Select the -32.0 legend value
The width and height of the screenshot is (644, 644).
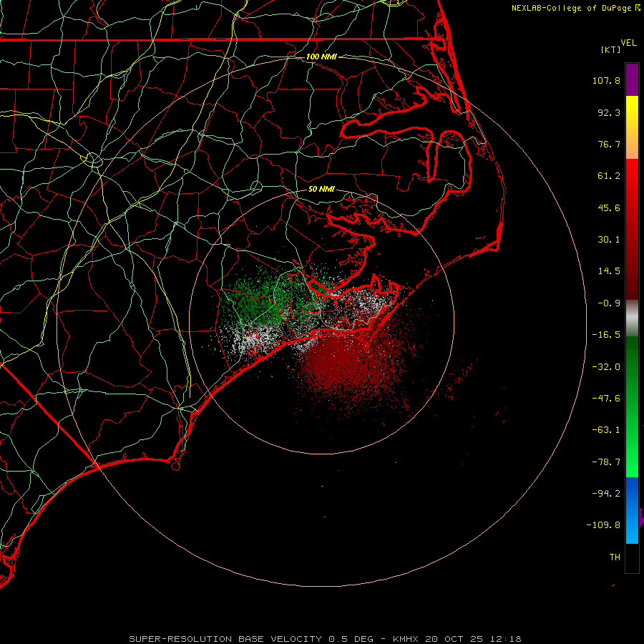tap(606, 367)
